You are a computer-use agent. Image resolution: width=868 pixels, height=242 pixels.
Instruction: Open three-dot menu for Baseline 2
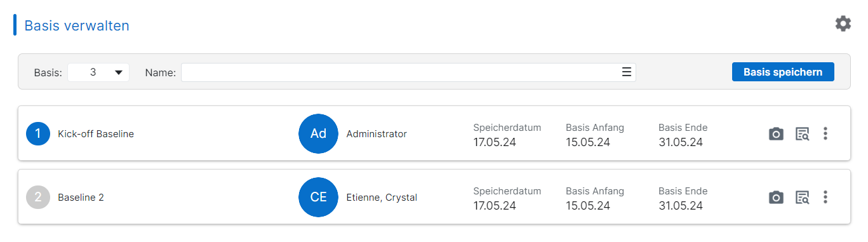tap(825, 197)
